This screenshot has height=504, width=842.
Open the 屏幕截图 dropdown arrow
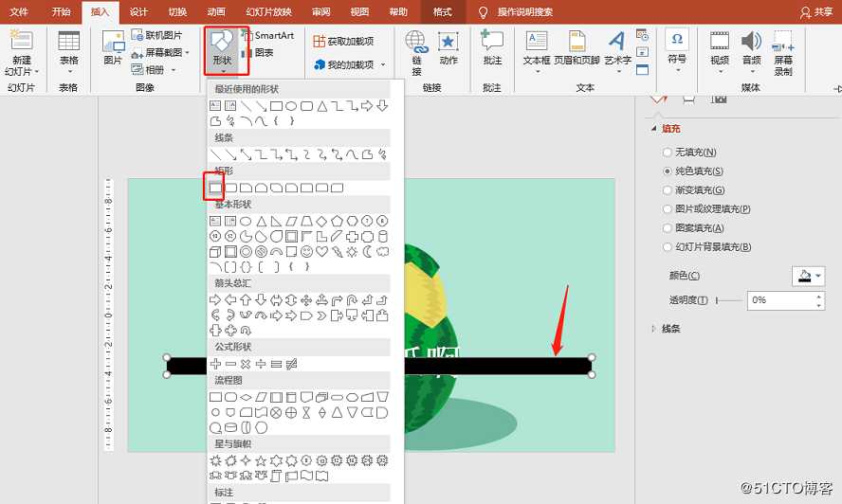click(x=188, y=53)
